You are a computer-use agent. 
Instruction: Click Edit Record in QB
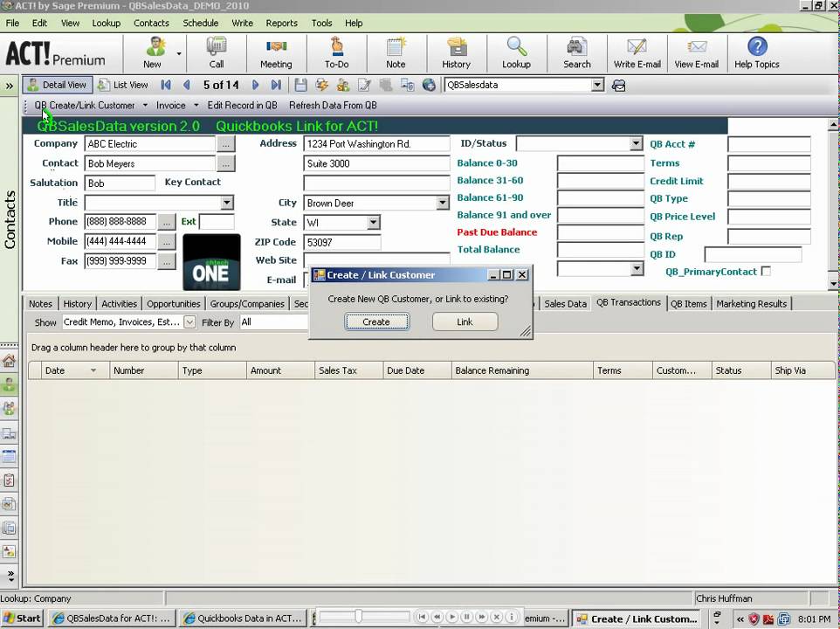click(242, 106)
